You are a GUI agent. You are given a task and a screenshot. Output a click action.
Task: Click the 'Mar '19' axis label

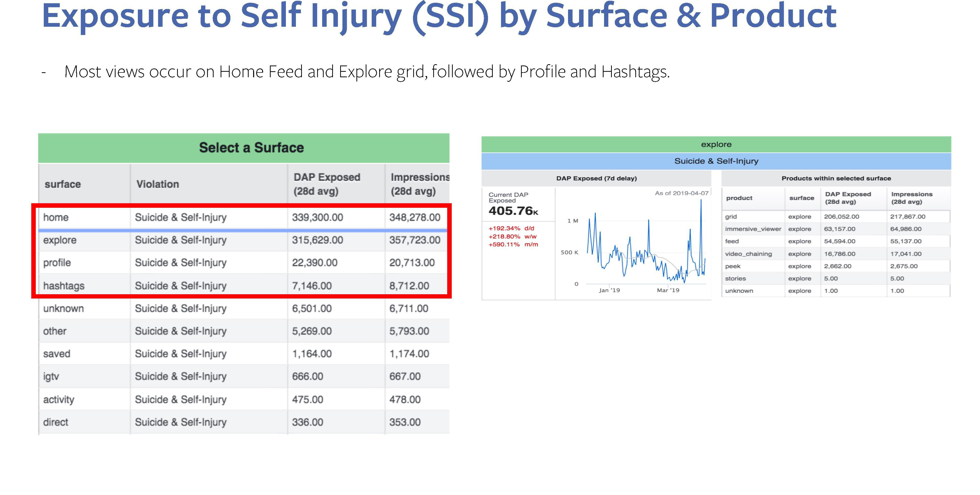[668, 290]
